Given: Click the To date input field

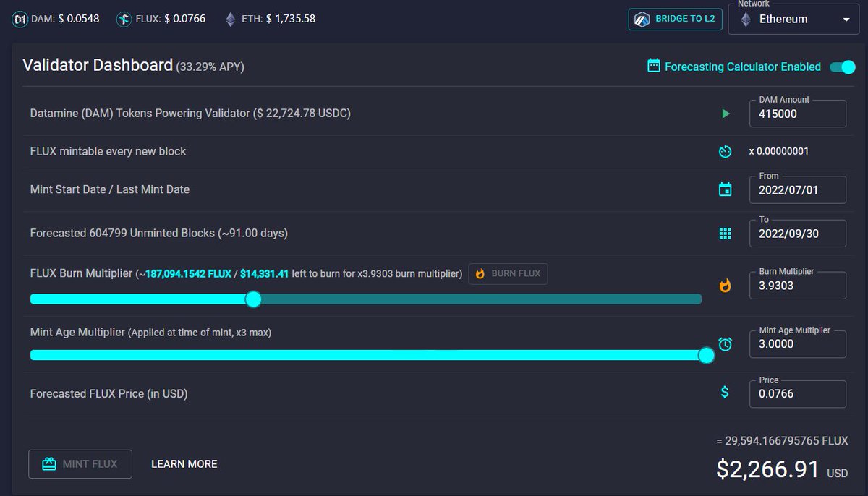Looking at the screenshot, I should click(x=798, y=234).
